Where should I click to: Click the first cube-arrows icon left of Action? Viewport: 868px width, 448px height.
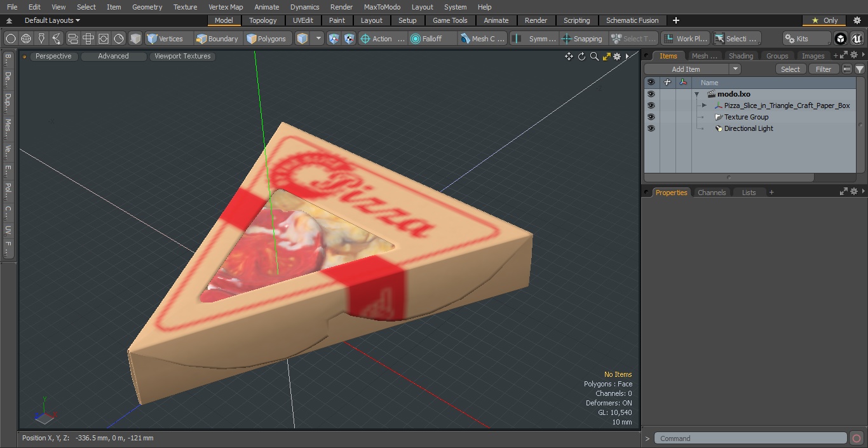point(334,39)
